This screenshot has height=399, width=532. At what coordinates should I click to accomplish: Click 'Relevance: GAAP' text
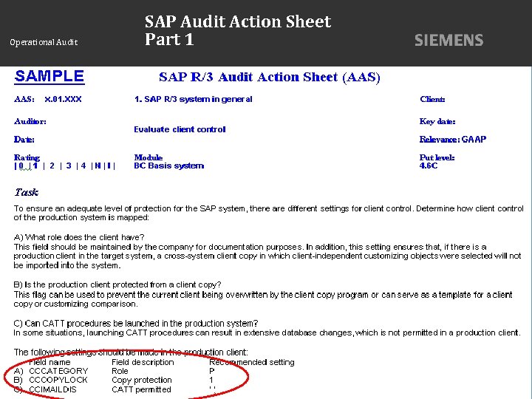(x=453, y=140)
